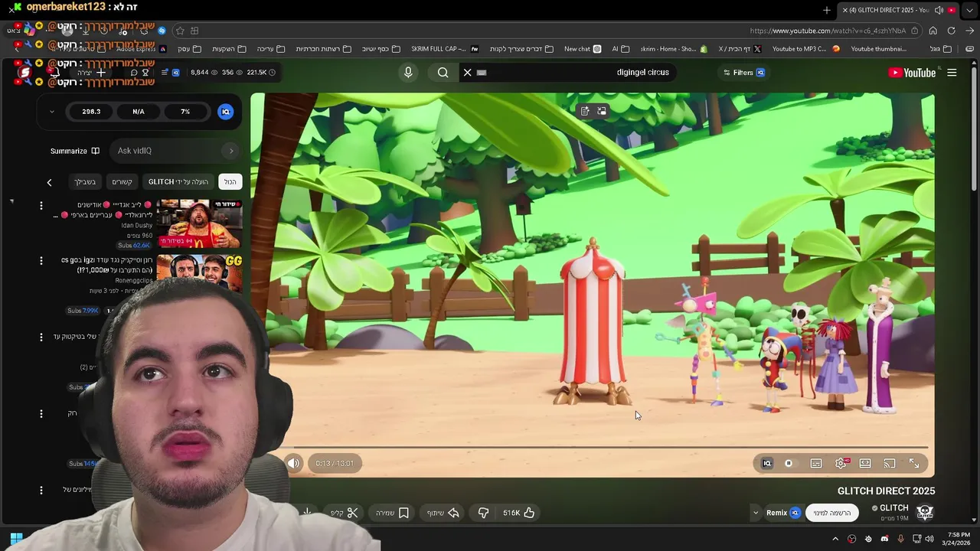Open the video player settings gear
Screen dimensions: 980x551
click(841, 463)
